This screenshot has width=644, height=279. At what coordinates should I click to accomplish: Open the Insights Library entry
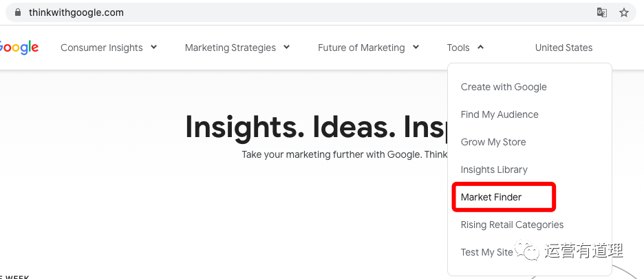pyautogui.click(x=494, y=169)
